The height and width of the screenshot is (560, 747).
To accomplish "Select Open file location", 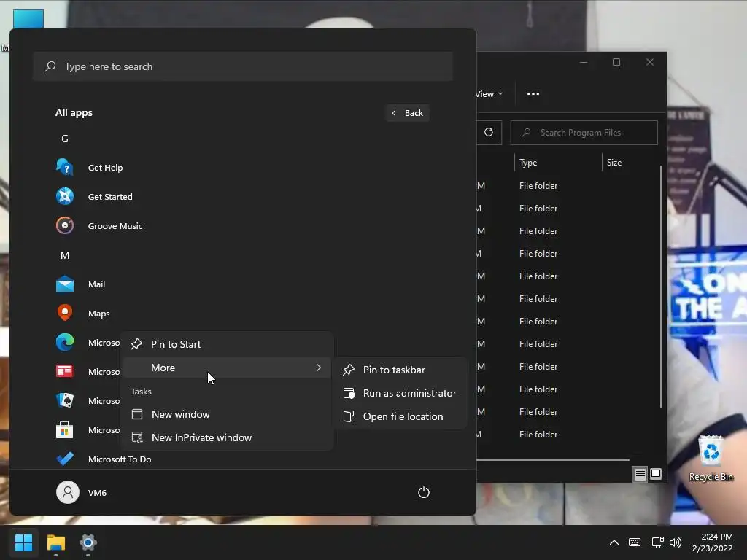I will coord(400,416).
